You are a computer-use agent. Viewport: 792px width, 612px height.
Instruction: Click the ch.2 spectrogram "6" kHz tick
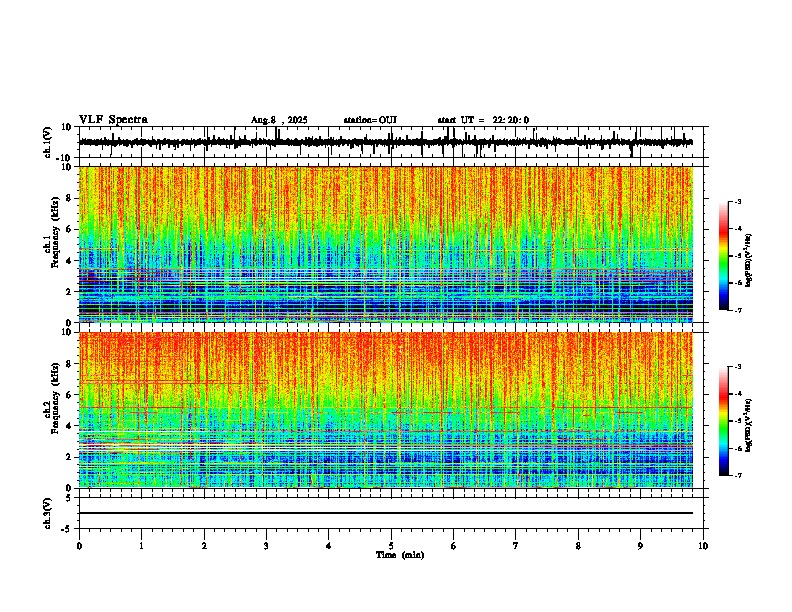(70, 395)
